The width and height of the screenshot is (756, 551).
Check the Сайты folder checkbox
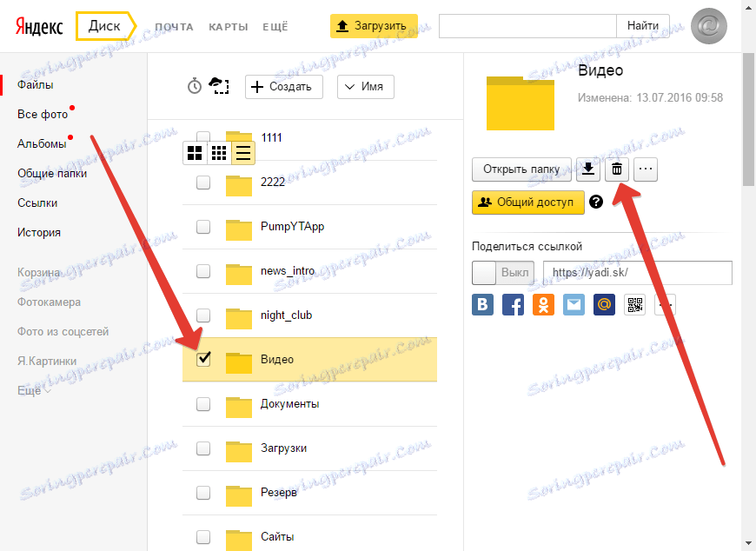pyautogui.click(x=203, y=537)
